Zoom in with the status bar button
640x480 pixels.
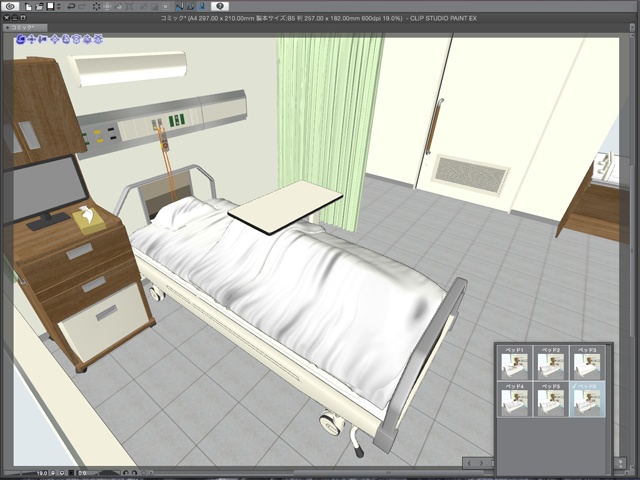[62, 473]
